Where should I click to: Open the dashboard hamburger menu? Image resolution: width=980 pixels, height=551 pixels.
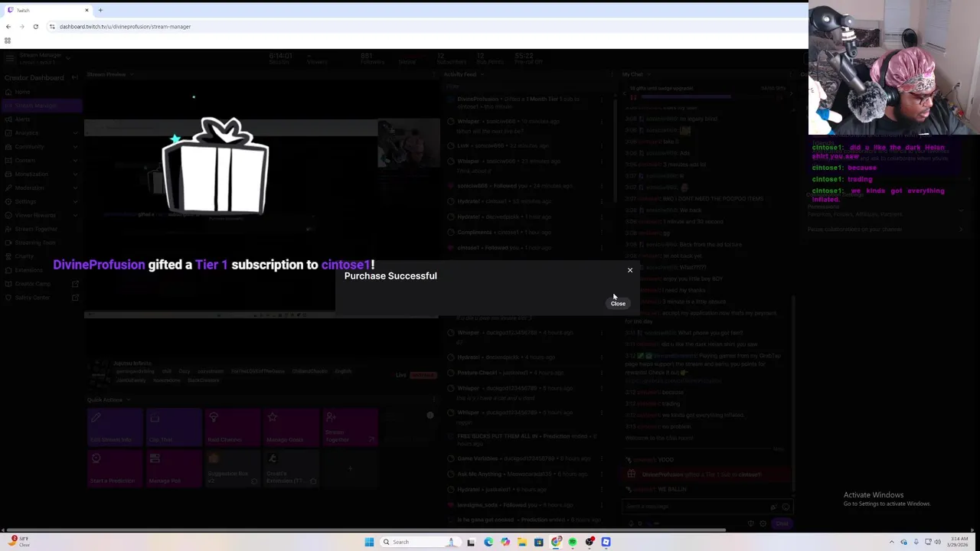tap(8, 58)
